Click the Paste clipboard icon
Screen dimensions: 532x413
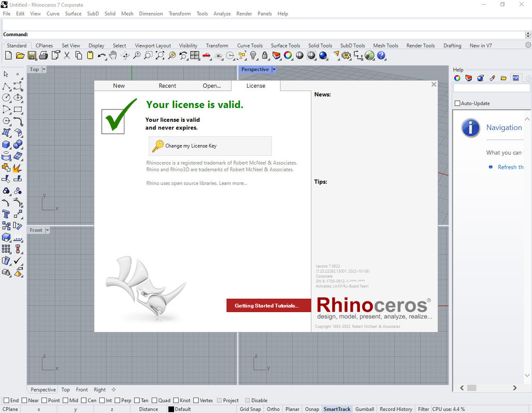(90, 55)
